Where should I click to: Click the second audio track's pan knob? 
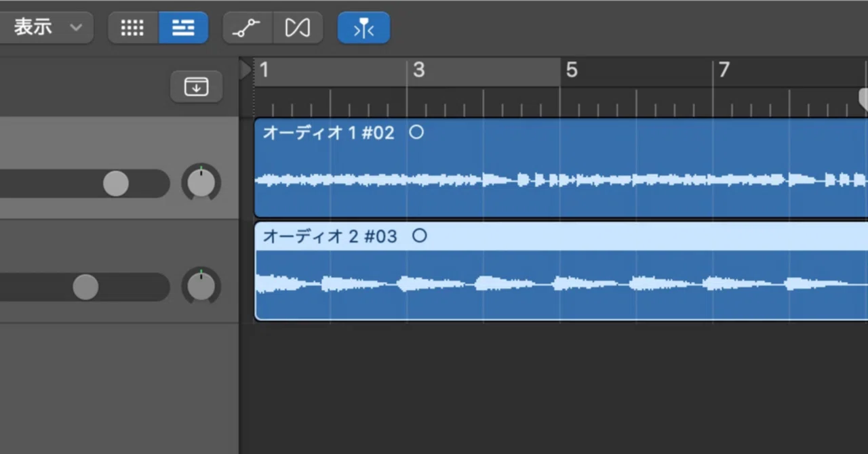[201, 287]
